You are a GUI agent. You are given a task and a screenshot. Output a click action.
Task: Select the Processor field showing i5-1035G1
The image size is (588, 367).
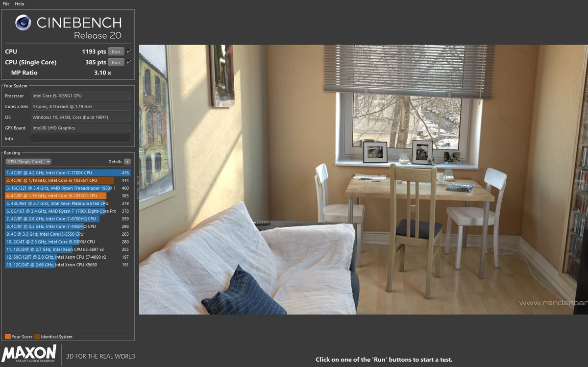pyautogui.click(x=81, y=96)
